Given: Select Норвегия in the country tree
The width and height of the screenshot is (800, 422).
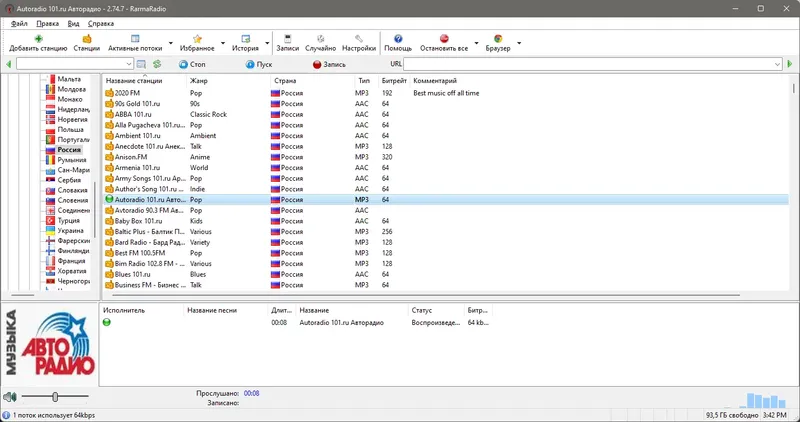Looking at the screenshot, I should (x=72, y=119).
